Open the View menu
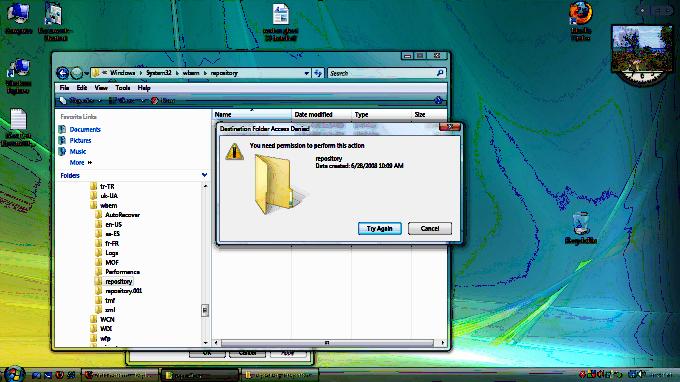This screenshot has width=680, height=382. (x=101, y=88)
